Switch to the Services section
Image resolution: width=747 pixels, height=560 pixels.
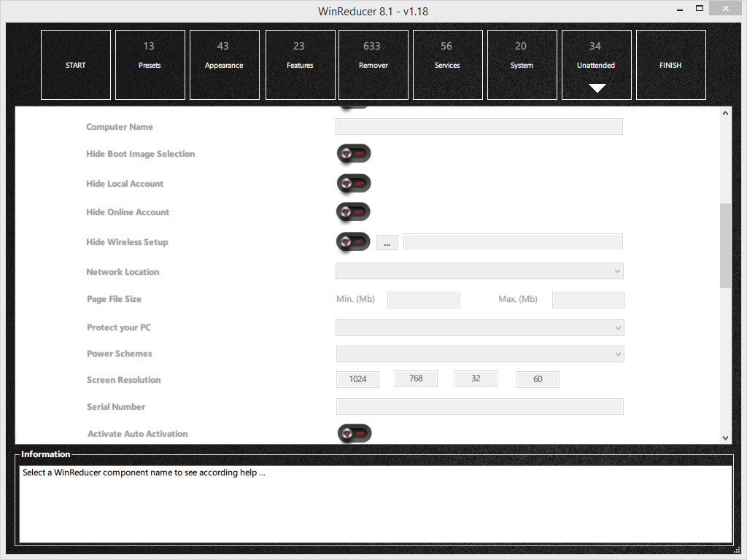point(448,65)
